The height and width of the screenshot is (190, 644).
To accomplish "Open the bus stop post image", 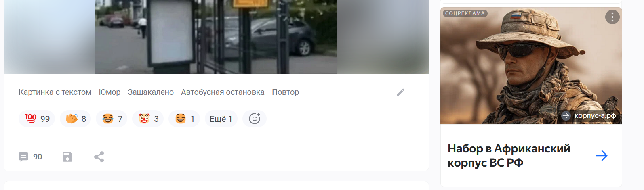I will click(216, 37).
